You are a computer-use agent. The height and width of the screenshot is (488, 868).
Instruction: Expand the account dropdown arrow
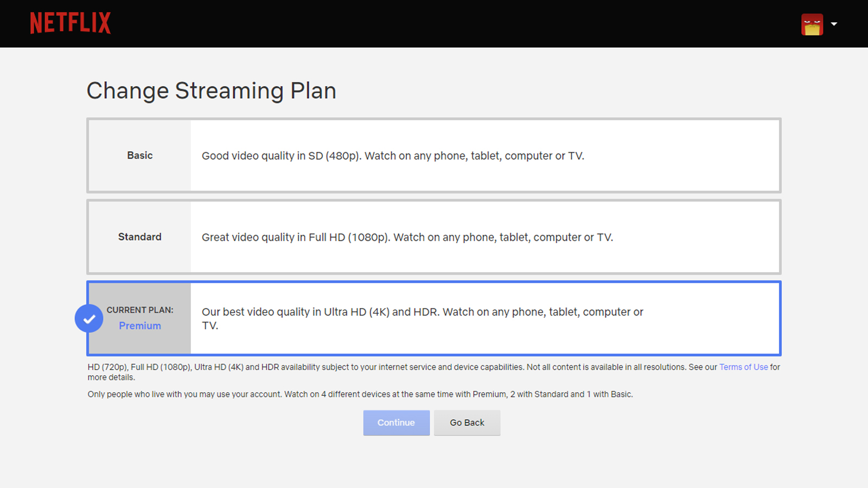coord(834,24)
